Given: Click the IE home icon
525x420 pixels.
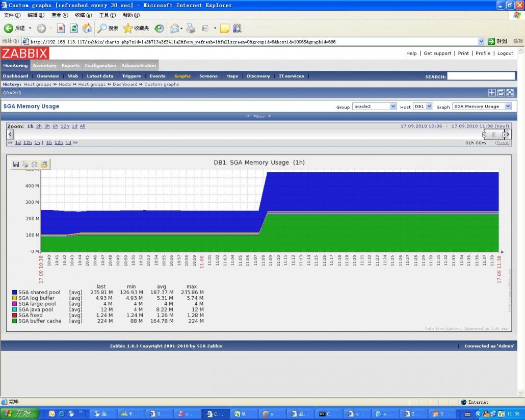Looking at the screenshot, I should pos(87,29).
